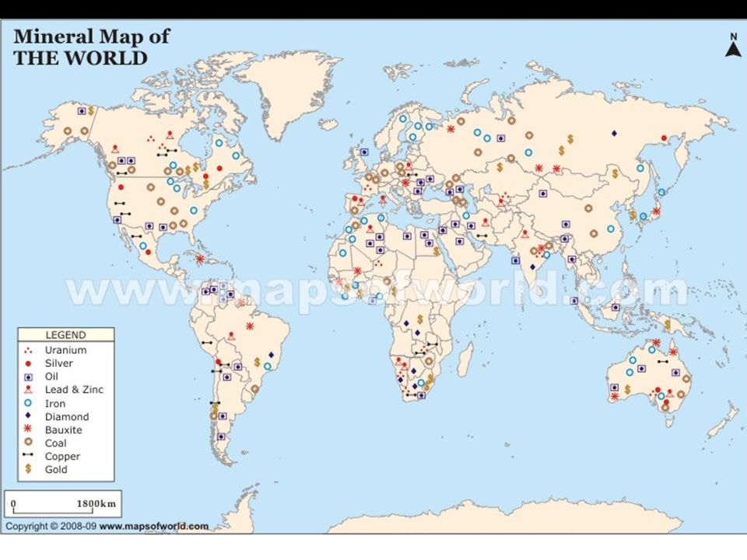Click the 'Uranium' legend label
This screenshot has height=560, width=747.
coord(65,350)
